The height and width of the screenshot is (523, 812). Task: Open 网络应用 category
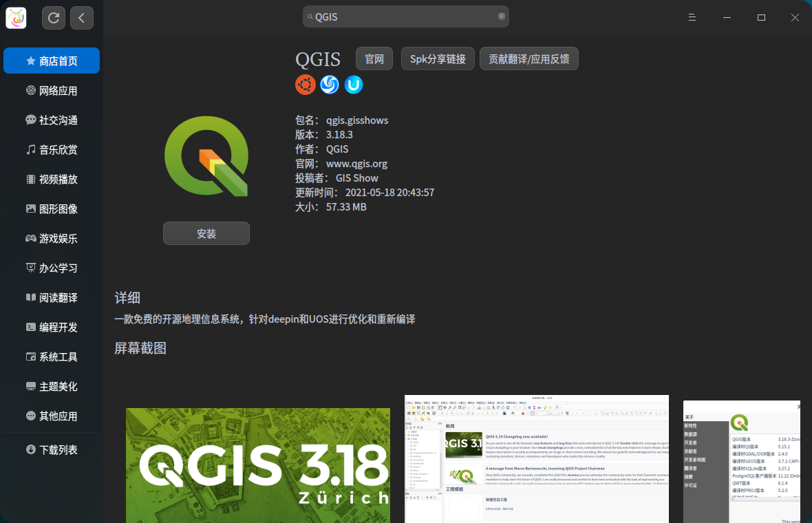tap(52, 91)
